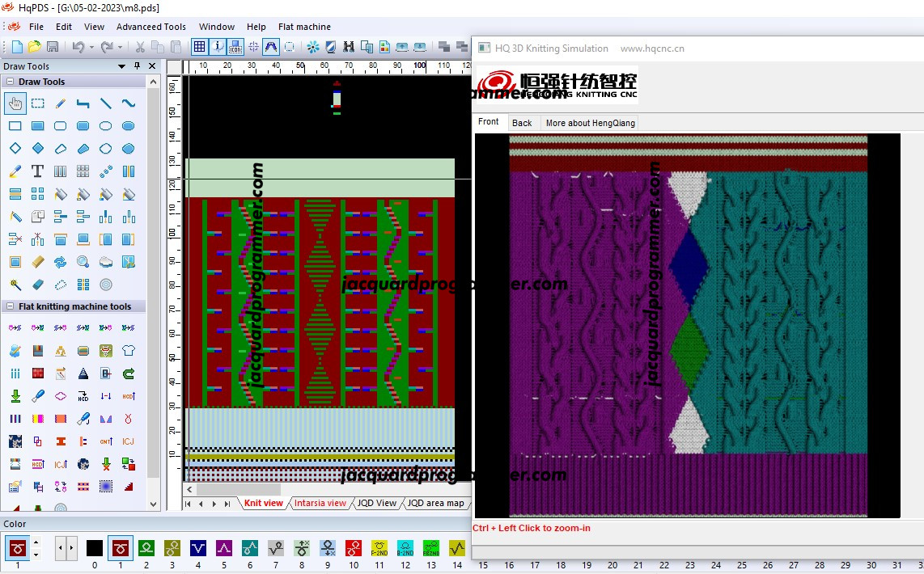The width and height of the screenshot is (924, 574).
Task: Create a new file from the toolbar
Action: tap(17, 47)
